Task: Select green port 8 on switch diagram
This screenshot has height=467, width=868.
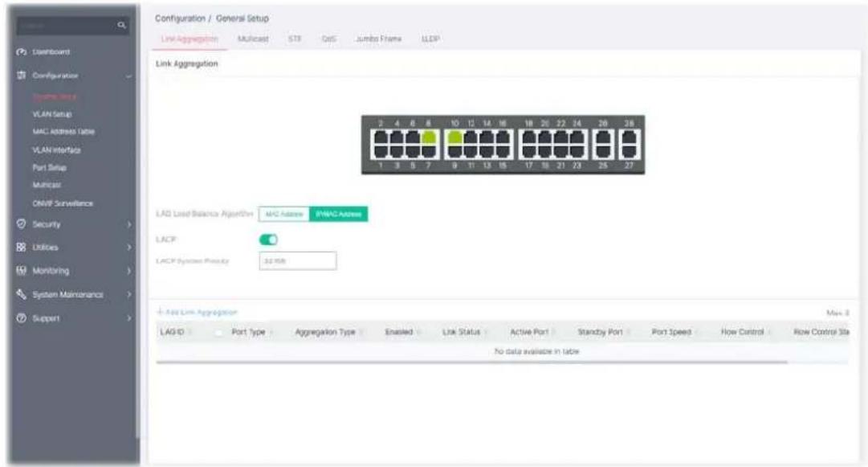Action: [x=429, y=137]
